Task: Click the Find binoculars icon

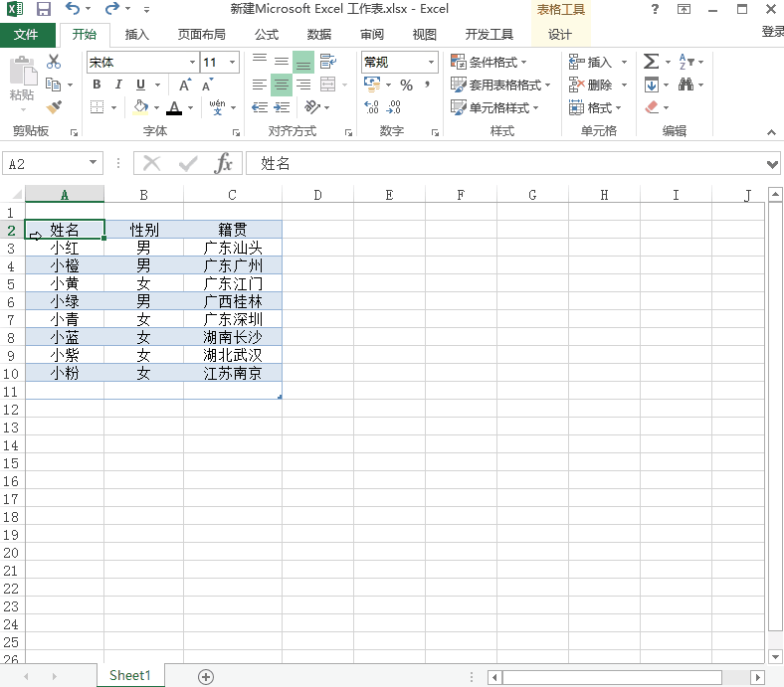Action: tap(686, 85)
